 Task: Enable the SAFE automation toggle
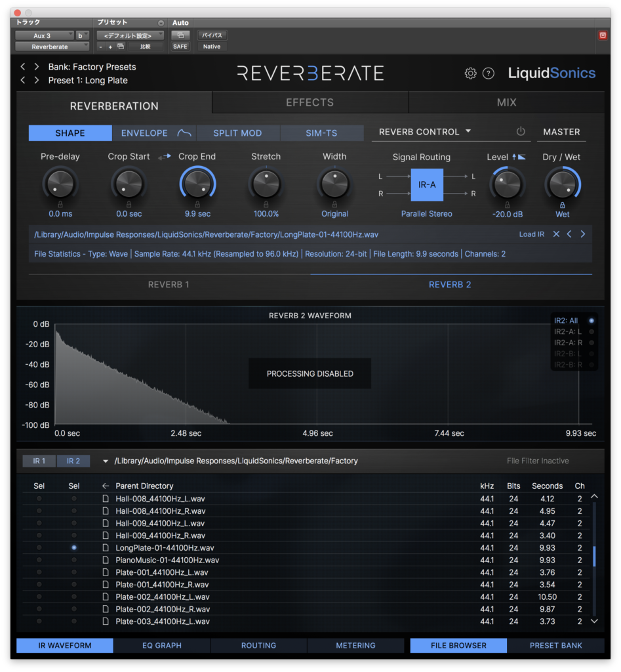pos(180,45)
